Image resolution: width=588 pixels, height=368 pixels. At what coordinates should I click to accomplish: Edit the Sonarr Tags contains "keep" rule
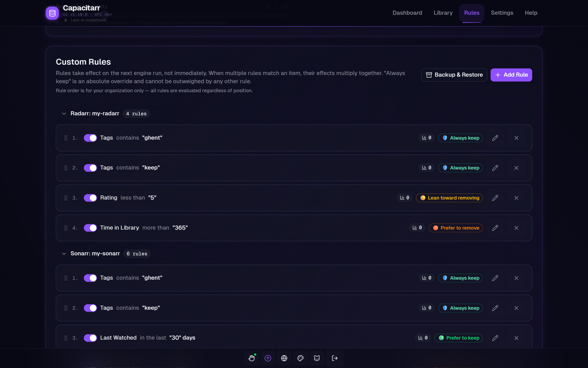[x=495, y=308]
